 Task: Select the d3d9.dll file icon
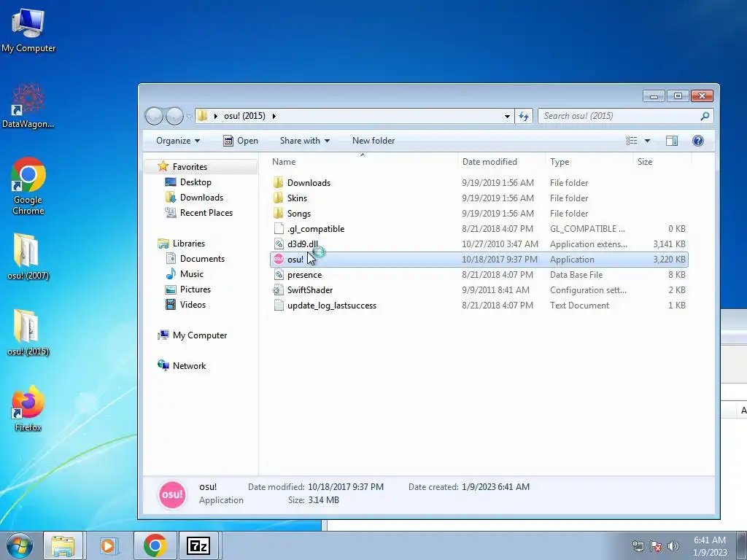(x=279, y=244)
